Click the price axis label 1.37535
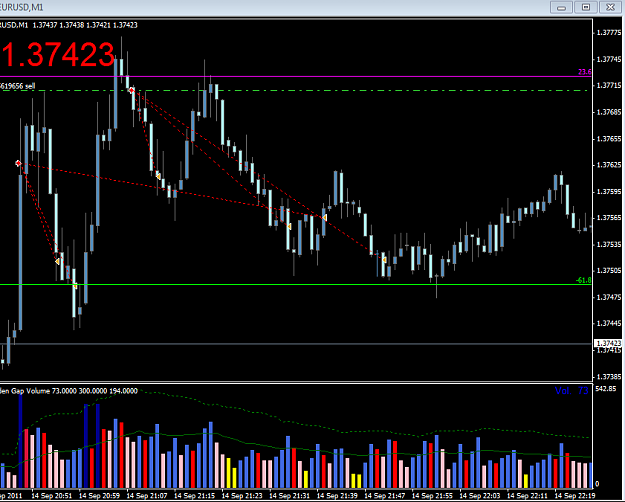Viewport: 625px width, 502px height. coord(608,244)
